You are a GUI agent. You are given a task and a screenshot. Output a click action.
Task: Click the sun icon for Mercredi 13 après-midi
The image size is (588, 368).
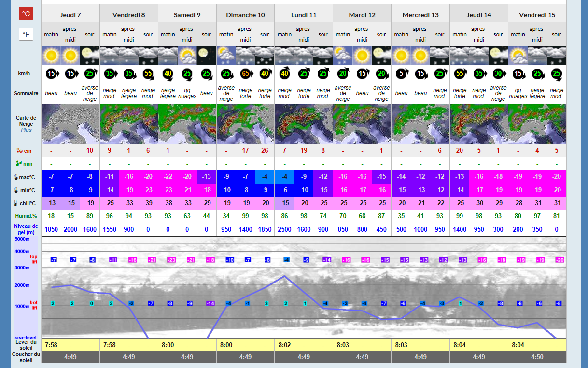[x=420, y=56]
